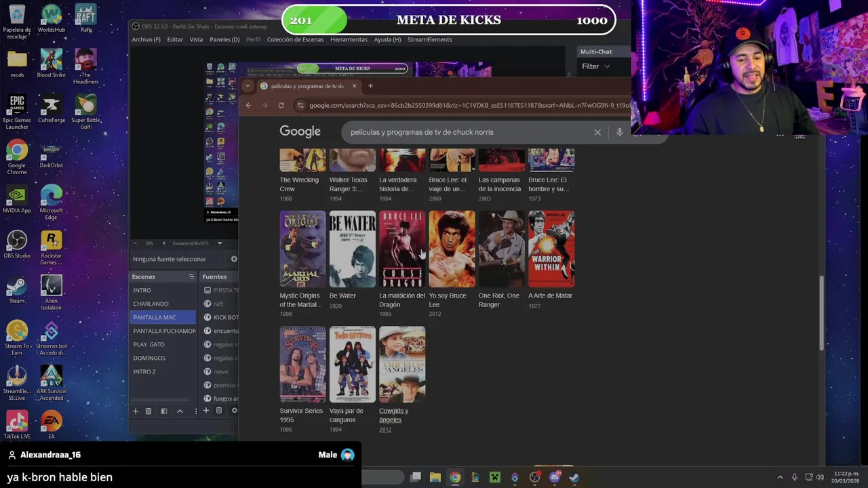Open Colección de Escenas menu
This screenshot has height=488, width=868.
pos(295,39)
